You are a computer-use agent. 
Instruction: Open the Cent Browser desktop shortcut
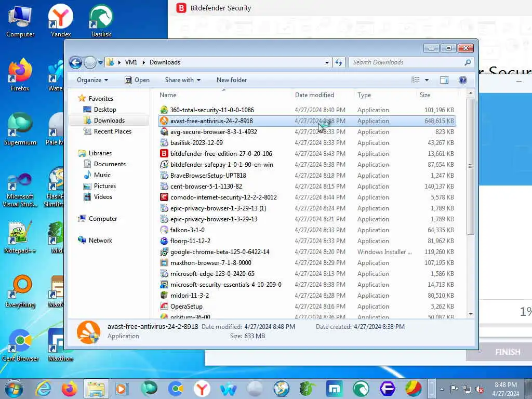pos(20,345)
